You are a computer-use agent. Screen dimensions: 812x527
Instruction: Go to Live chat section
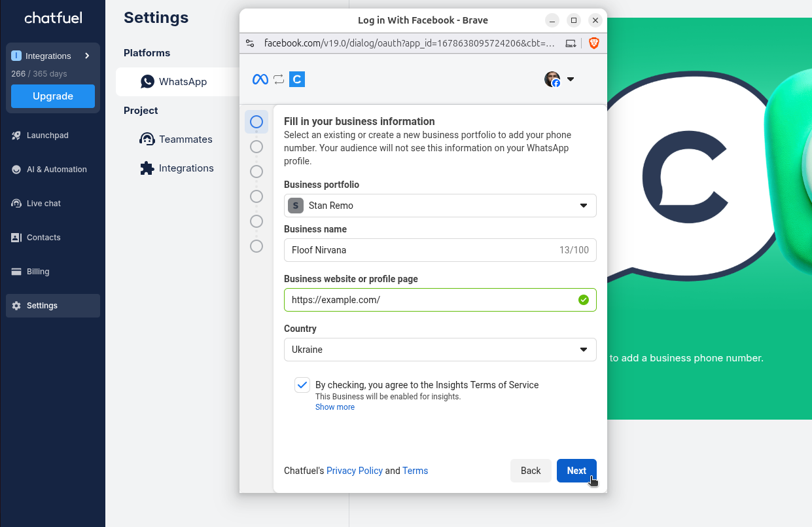click(53, 204)
